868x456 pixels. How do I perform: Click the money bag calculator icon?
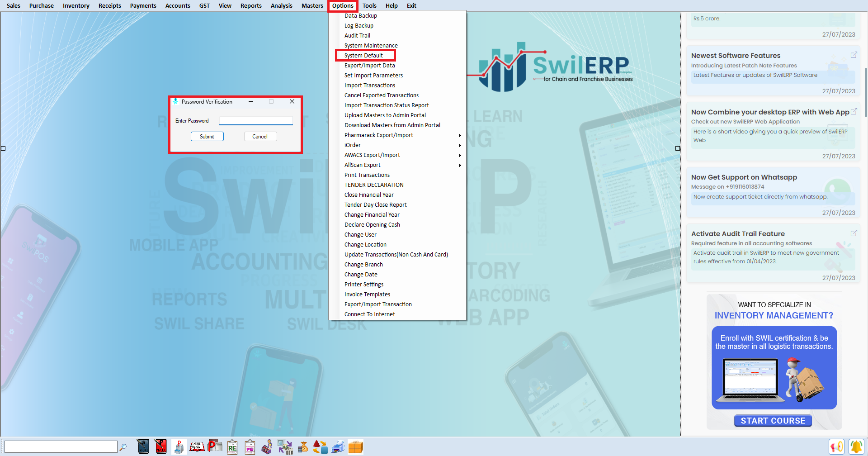(x=303, y=446)
